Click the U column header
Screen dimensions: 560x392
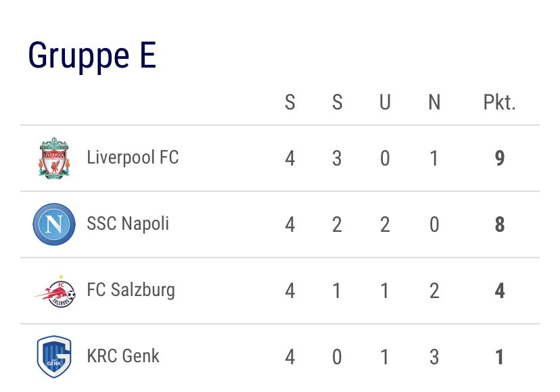pos(385,103)
